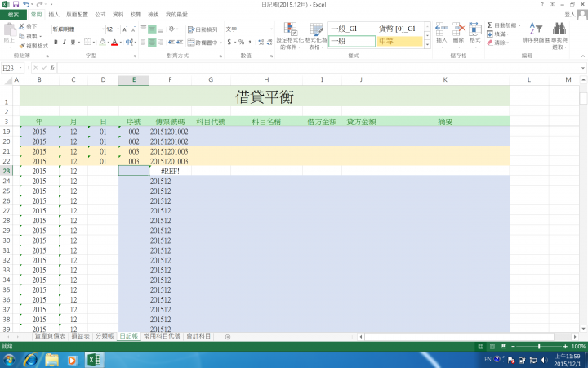Switch to the 插入 (Insert) ribbon tab

[x=54, y=15]
